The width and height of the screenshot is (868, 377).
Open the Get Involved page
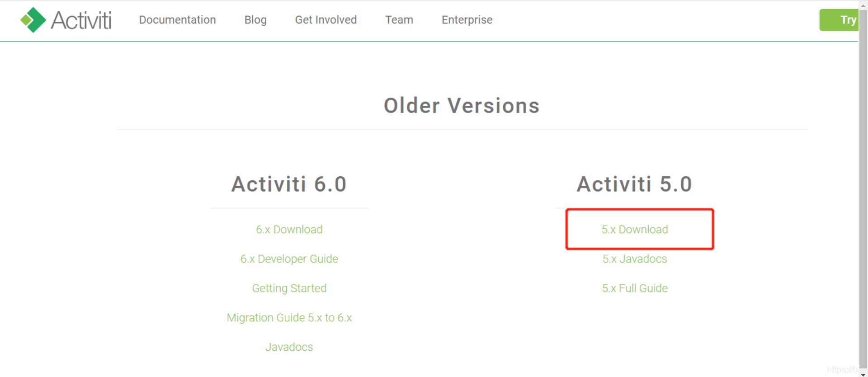(325, 20)
